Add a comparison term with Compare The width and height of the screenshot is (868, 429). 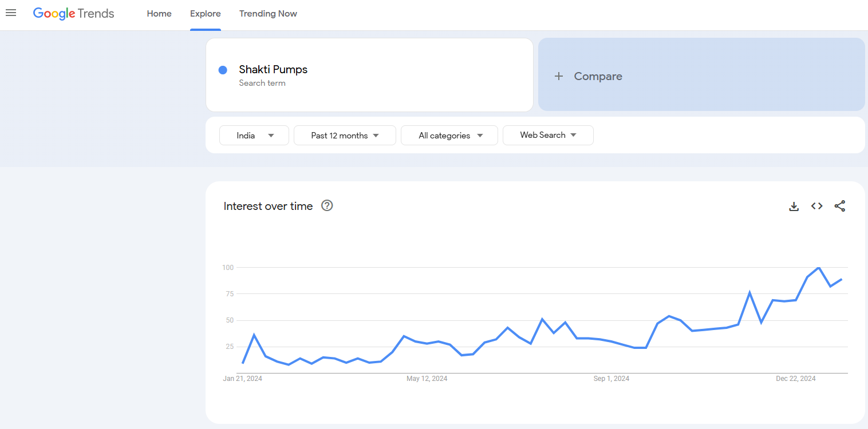(701, 74)
